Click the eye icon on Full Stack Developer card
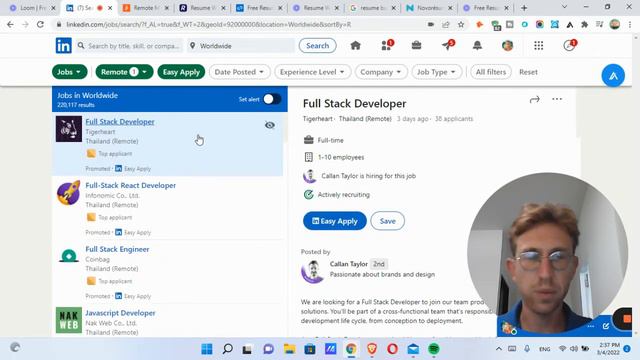 [270, 125]
